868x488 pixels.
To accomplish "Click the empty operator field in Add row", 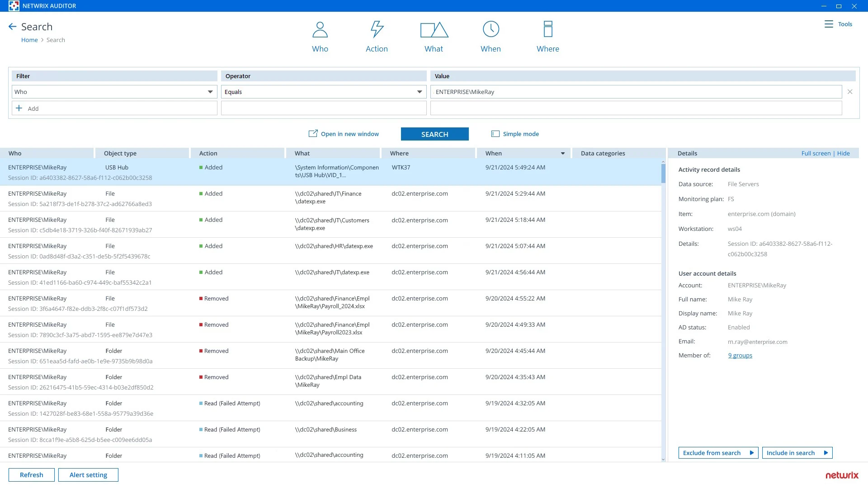I will (324, 108).
